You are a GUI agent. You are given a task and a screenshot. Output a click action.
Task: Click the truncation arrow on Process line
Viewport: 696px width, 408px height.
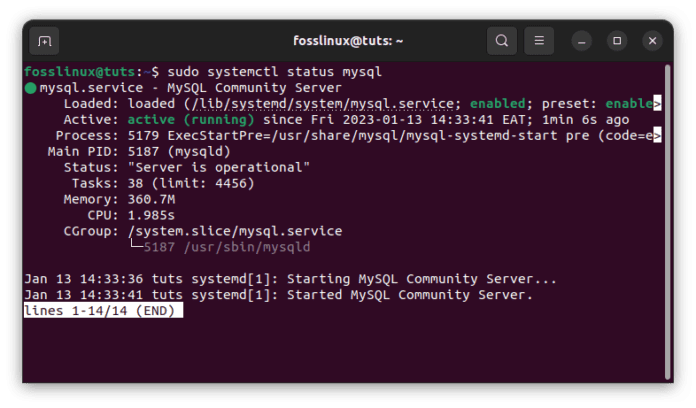coord(657,136)
